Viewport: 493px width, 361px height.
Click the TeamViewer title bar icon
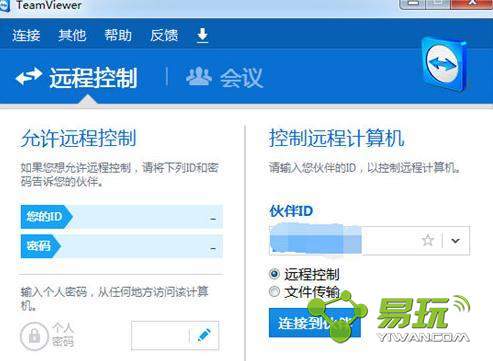pyautogui.click(x=5, y=6)
